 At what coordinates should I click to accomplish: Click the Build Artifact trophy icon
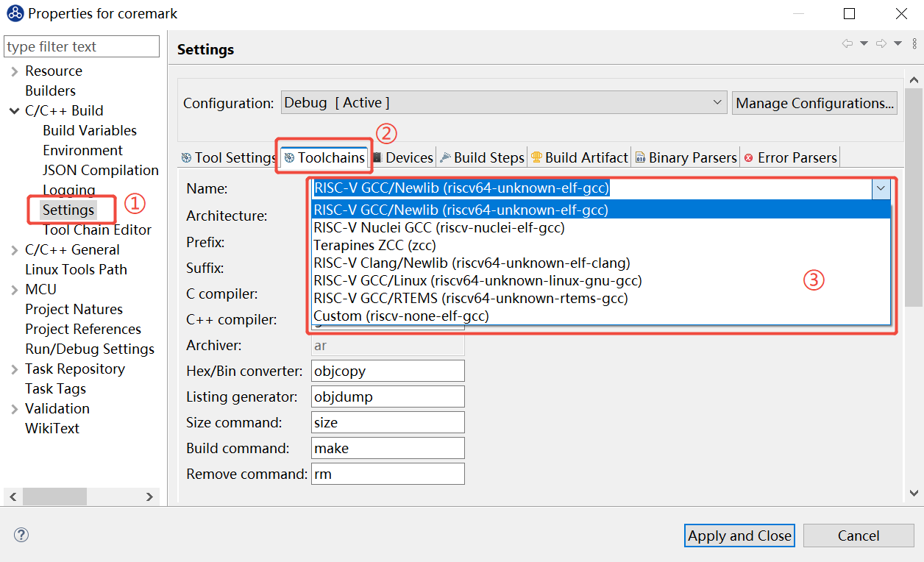tap(536, 157)
